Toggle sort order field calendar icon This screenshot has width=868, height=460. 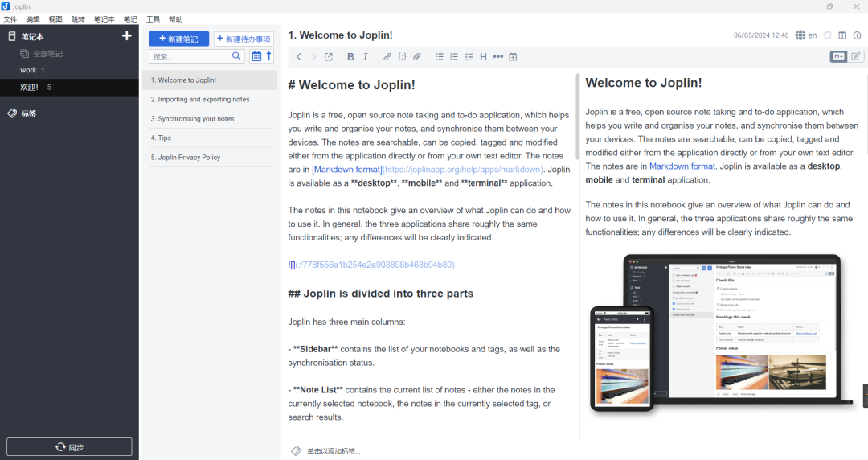pyautogui.click(x=256, y=56)
